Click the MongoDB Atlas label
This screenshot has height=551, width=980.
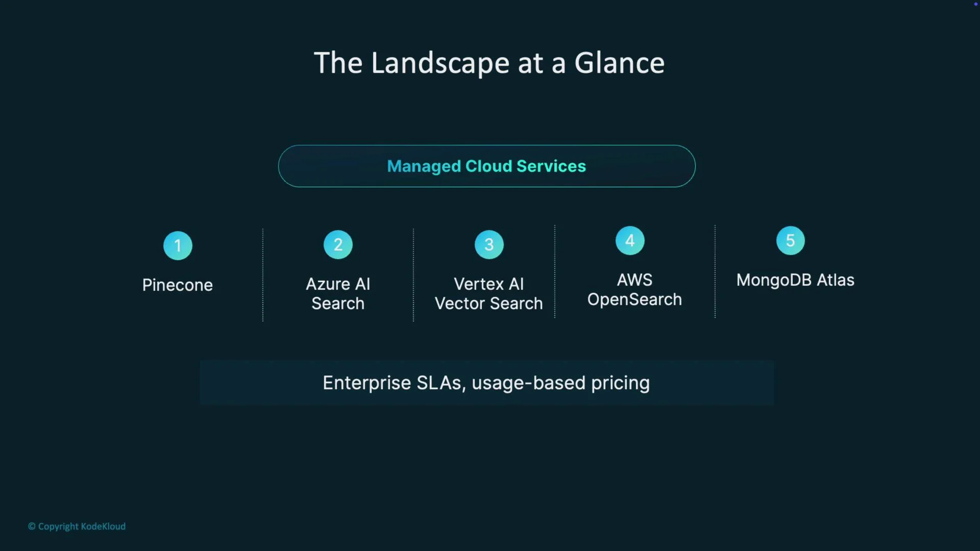tap(795, 280)
